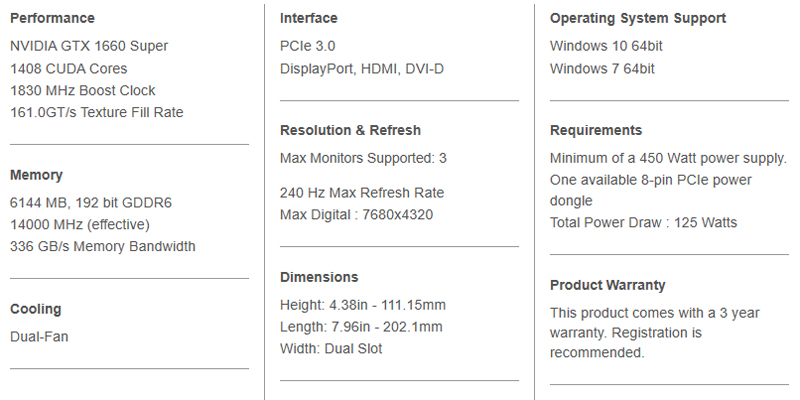Select the 6144 MB GDDR6 memory line
Screen dimensions: 800x400
pos(91,202)
